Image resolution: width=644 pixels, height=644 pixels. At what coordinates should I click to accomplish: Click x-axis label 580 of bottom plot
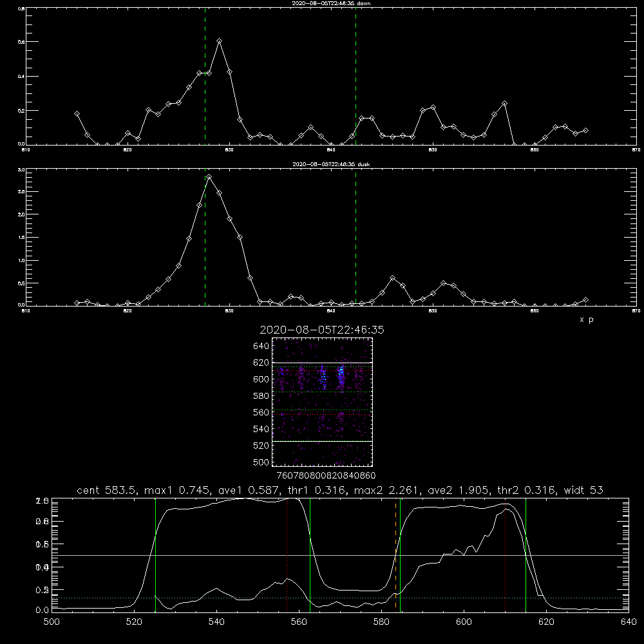381,622
